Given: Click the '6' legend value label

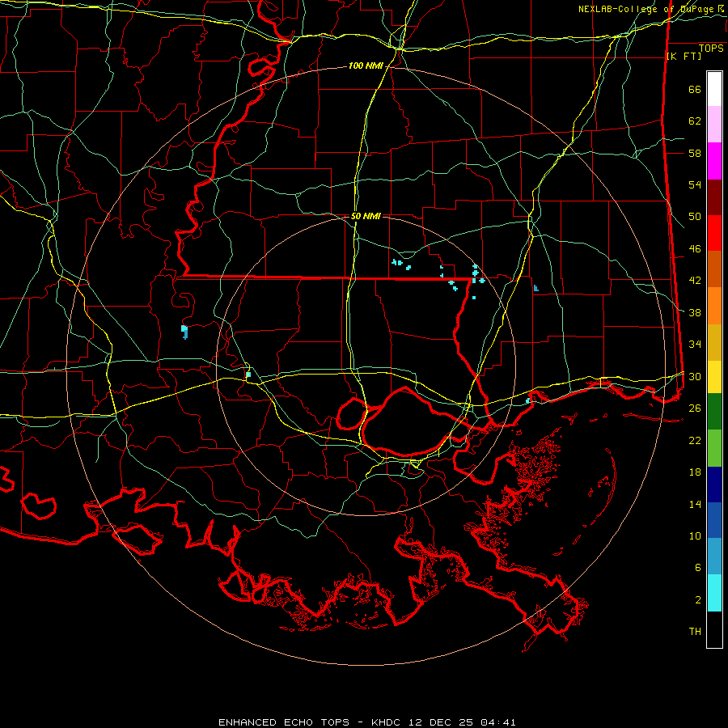Looking at the screenshot, I should click(698, 568).
